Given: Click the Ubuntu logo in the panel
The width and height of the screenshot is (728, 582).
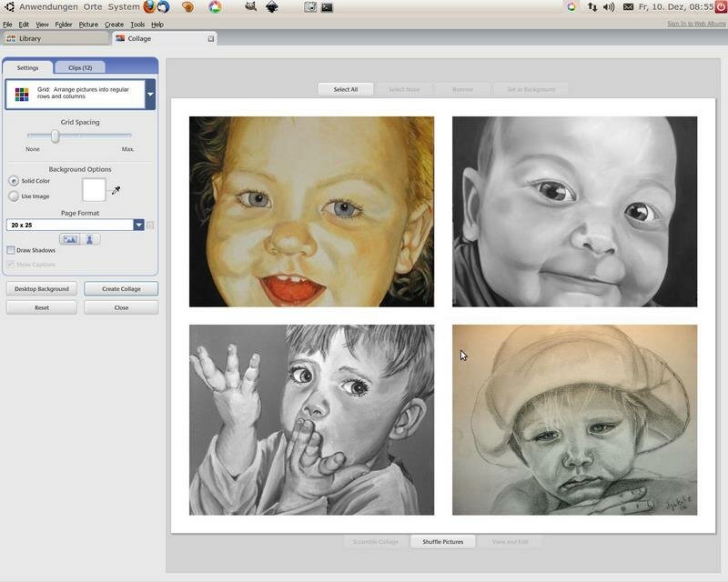Looking at the screenshot, I should click(x=9, y=6).
